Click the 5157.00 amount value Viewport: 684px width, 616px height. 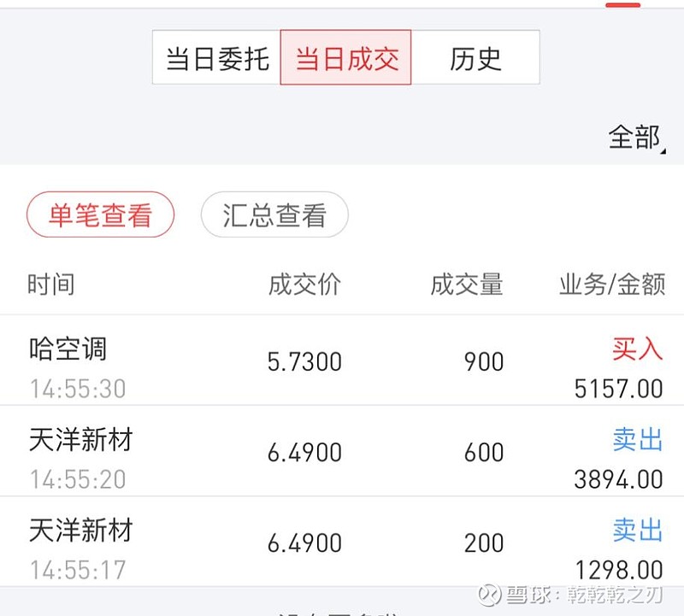click(x=618, y=389)
